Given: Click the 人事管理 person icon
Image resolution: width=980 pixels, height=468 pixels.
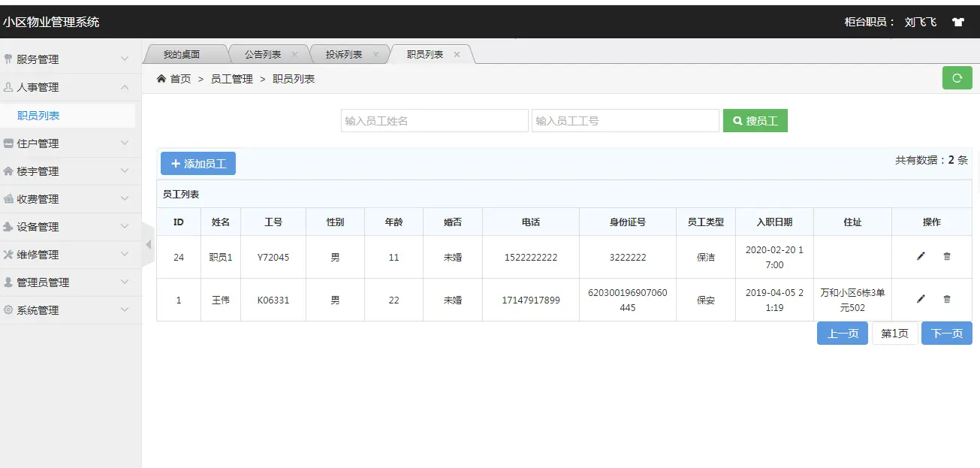Looking at the screenshot, I should coord(8,87).
